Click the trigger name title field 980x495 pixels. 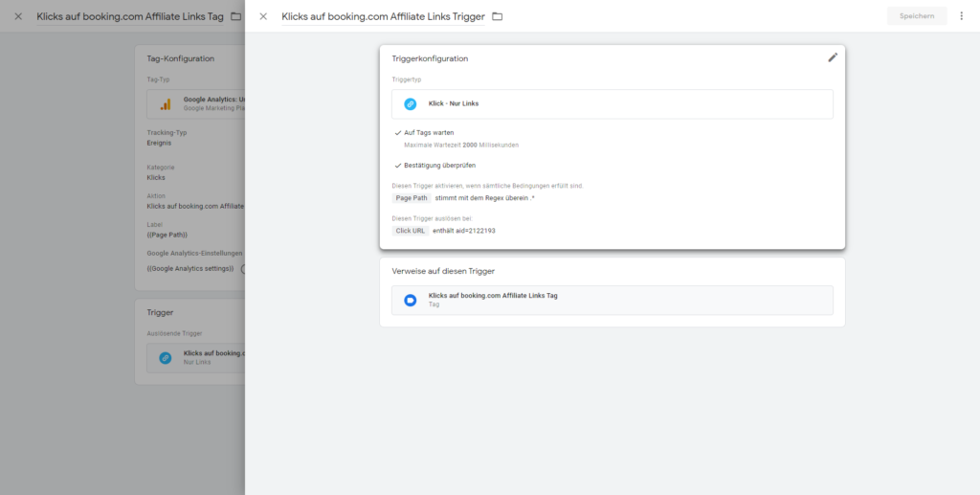[383, 17]
